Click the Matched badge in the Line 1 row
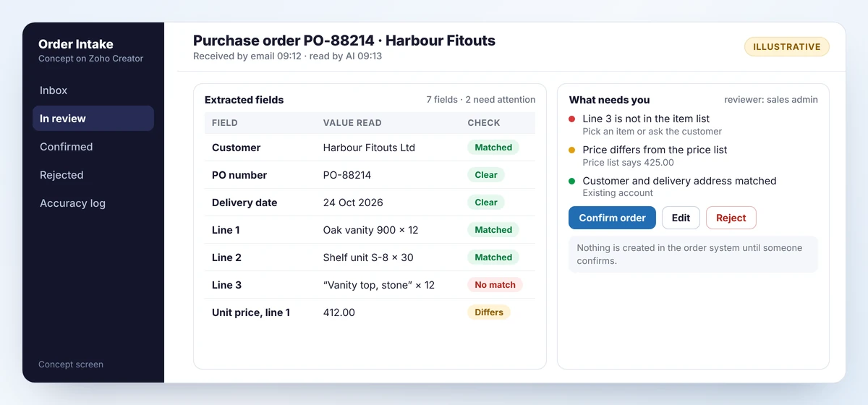Screen dimensions: 868x405 [x=493, y=230]
